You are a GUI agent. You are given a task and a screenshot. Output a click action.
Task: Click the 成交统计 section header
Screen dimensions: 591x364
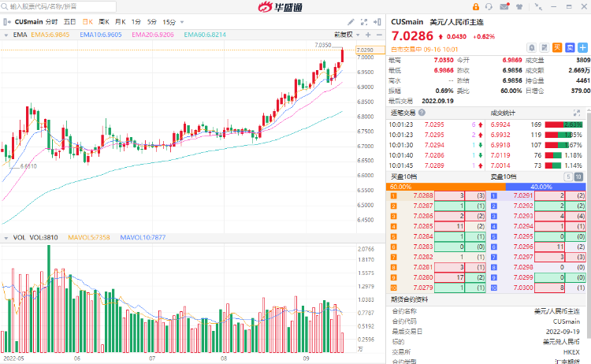(503, 113)
